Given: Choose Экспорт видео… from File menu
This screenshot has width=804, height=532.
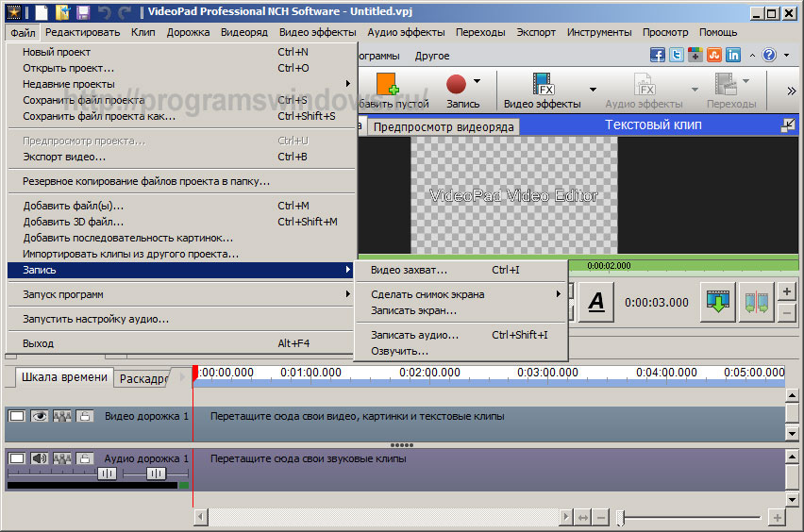Looking at the screenshot, I should 181,157.
